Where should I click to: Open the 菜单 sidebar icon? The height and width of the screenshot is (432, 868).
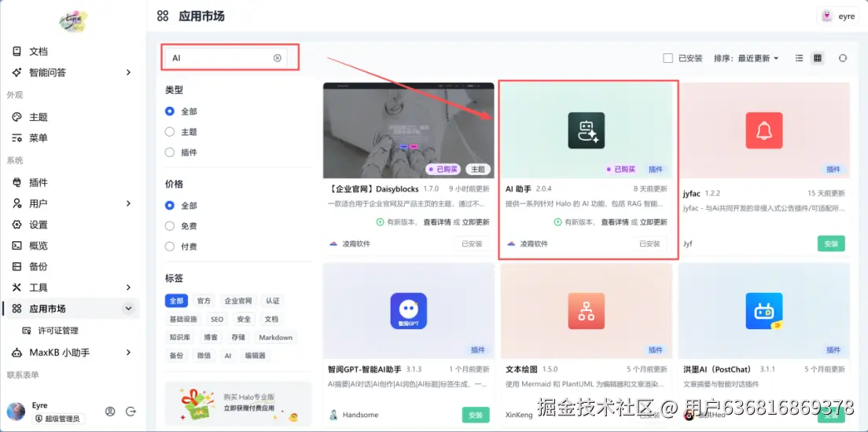coord(17,137)
